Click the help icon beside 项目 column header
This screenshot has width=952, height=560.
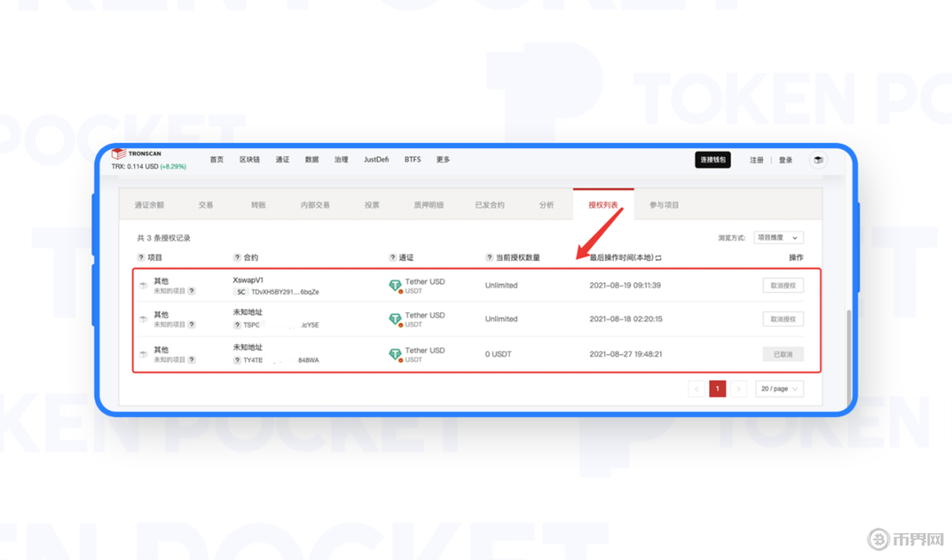coord(141,258)
